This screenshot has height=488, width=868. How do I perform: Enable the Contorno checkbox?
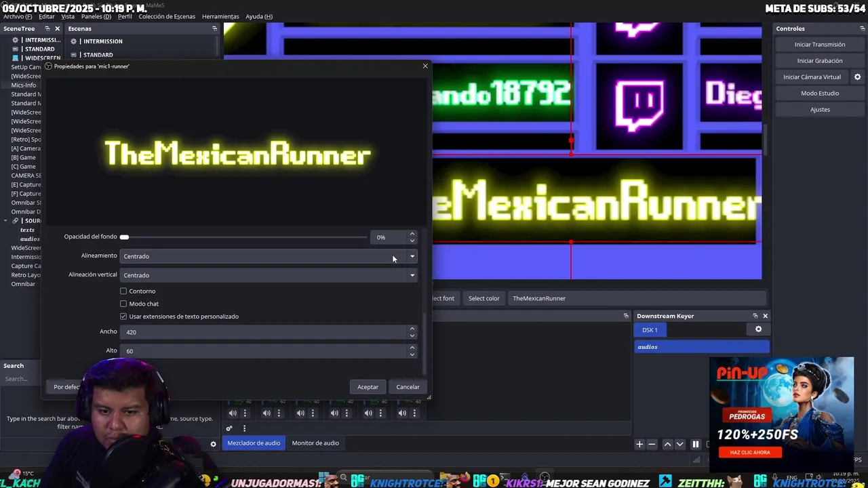(123, 291)
